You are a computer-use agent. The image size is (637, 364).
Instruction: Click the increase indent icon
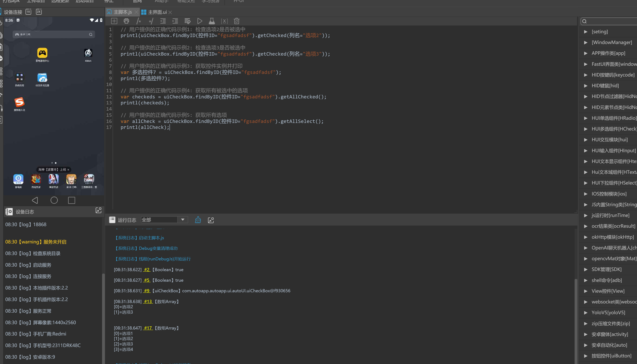coord(175,21)
